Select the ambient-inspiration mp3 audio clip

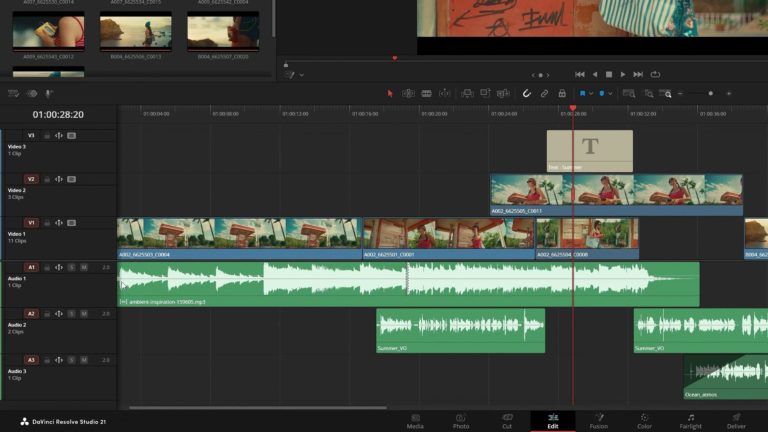click(x=408, y=284)
